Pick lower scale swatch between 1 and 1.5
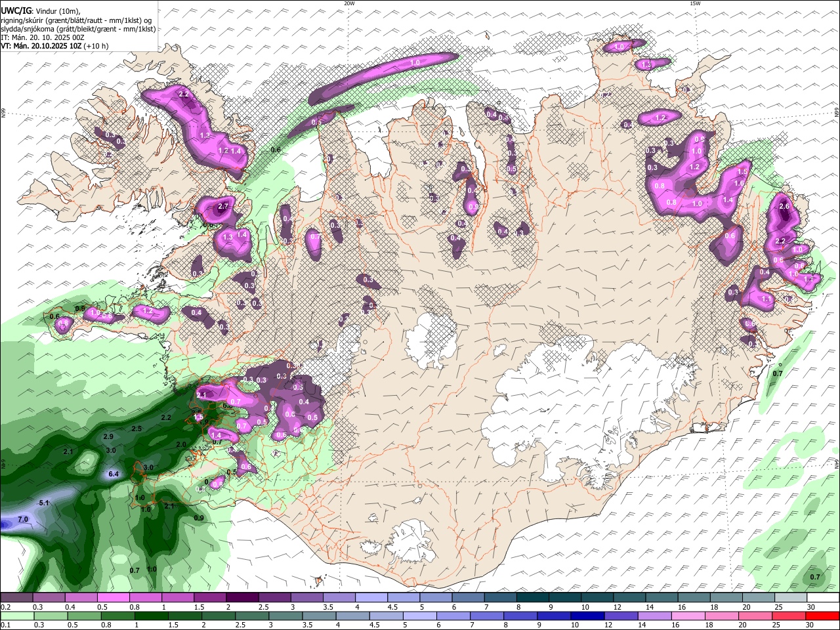840x630 pixels. pyautogui.click(x=151, y=616)
